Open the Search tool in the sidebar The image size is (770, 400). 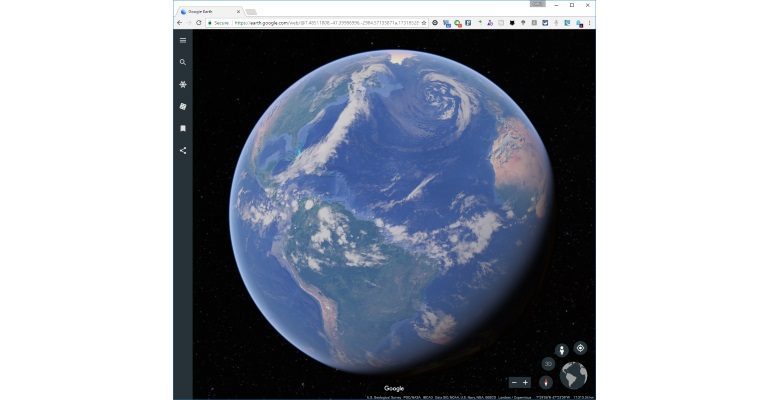pyautogui.click(x=183, y=62)
